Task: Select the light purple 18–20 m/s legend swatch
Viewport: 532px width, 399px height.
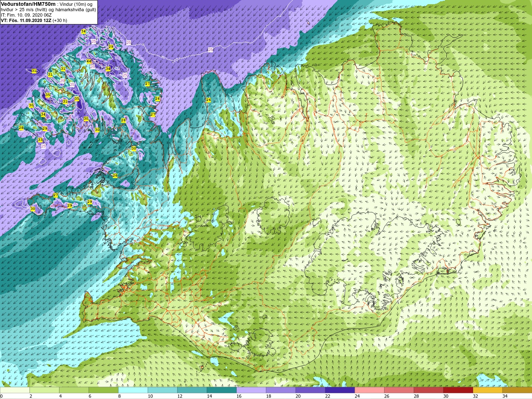Action: click(x=281, y=390)
